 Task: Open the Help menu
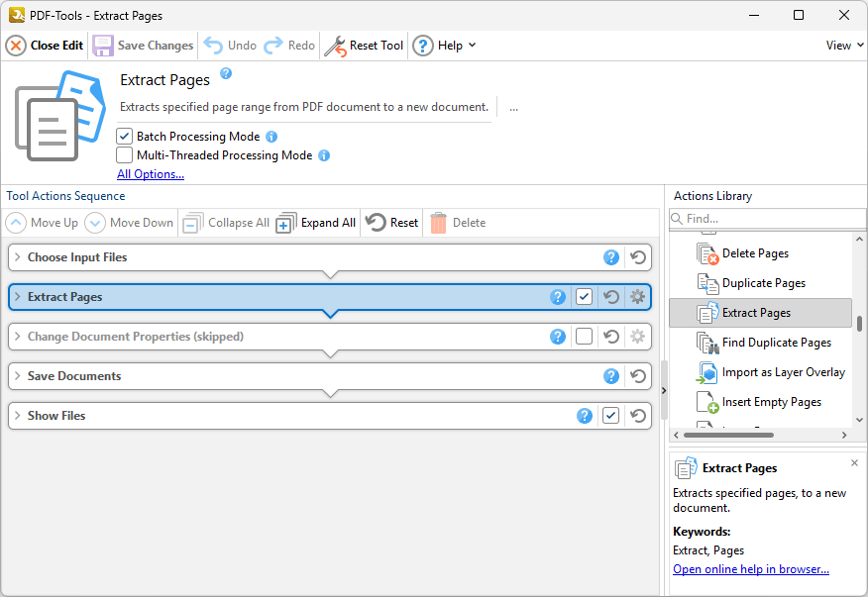click(x=444, y=46)
